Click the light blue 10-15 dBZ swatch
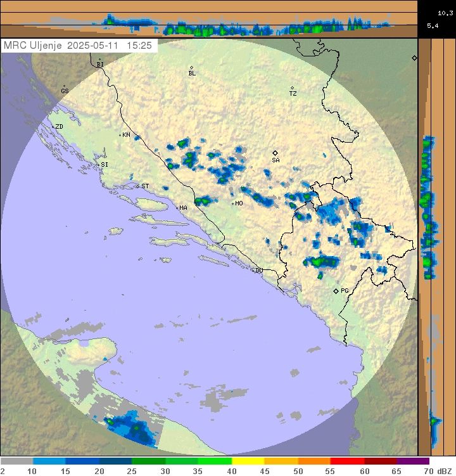456x476 pixels. click(49, 461)
